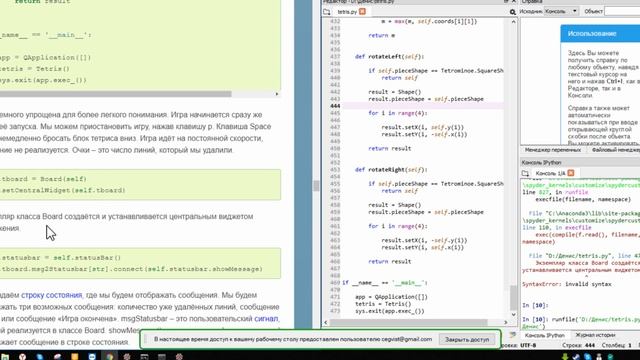Follow the сигнал link in article
Image resolution: width=640 pixels, height=360 pixels.
click(266, 318)
